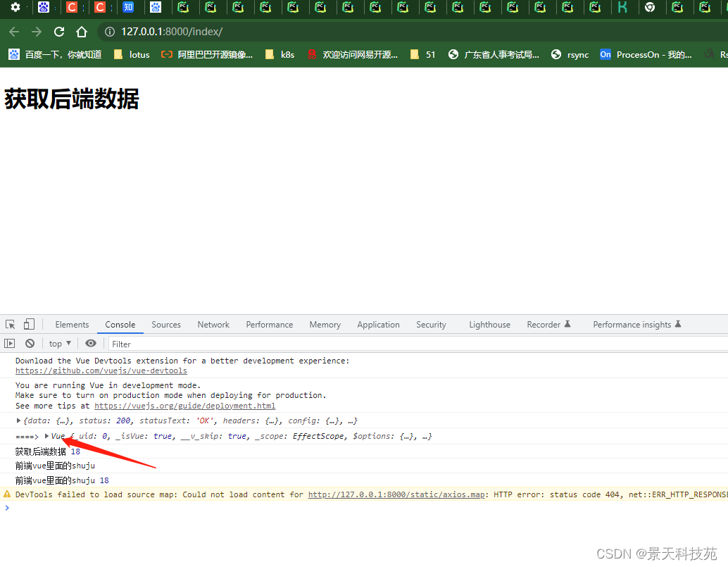The height and width of the screenshot is (567, 728).
Task: Click the address bar URL 127.0.0.1:8000/index/
Action: [x=172, y=32]
